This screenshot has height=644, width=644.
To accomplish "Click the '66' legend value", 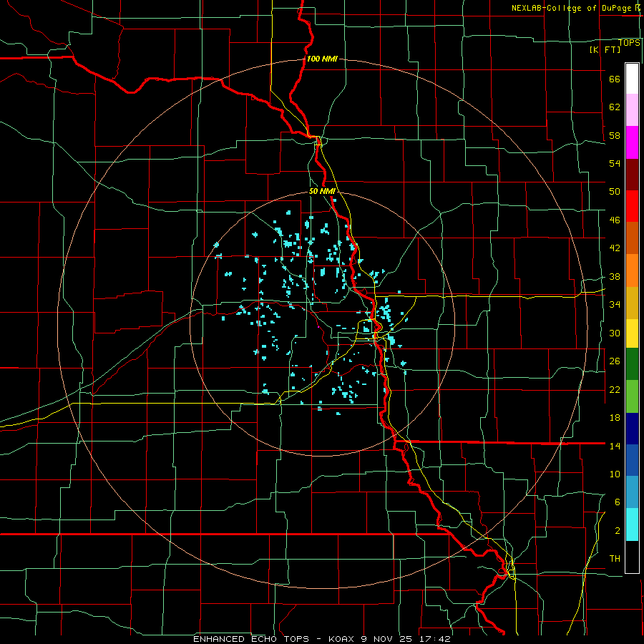I will click(x=615, y=79).
